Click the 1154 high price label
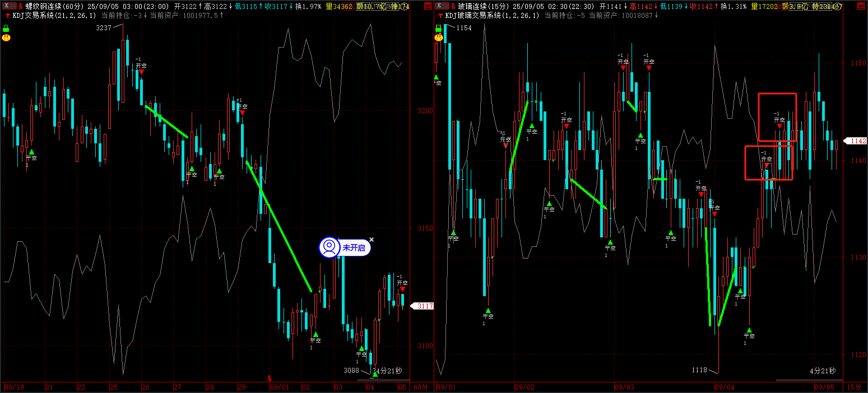 464,27
